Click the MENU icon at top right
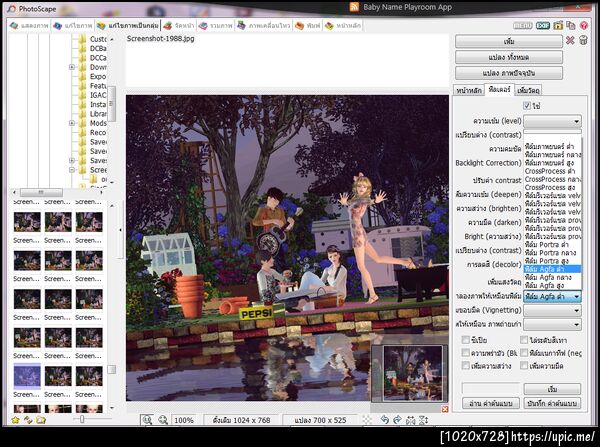This screenshot has width=600, height=447. point(522,26)
